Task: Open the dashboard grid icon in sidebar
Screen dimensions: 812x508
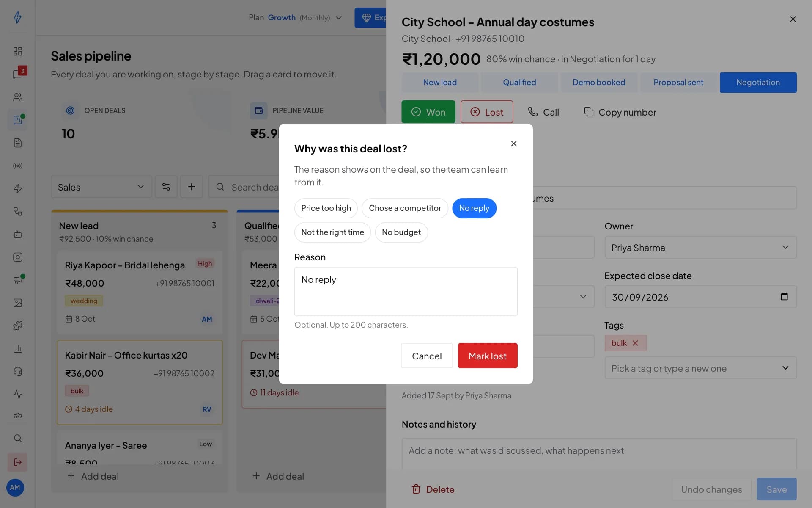Action: [x=18, y=51]
